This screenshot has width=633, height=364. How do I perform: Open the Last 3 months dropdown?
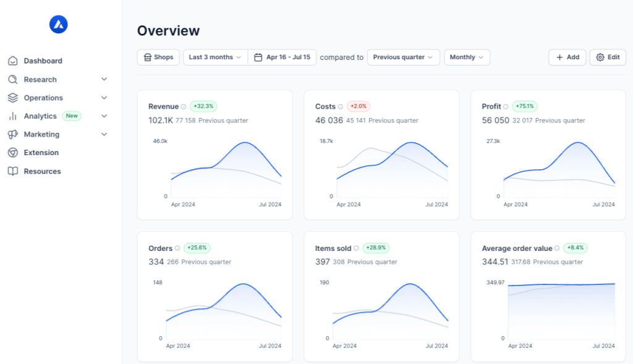tap(215, 57)
